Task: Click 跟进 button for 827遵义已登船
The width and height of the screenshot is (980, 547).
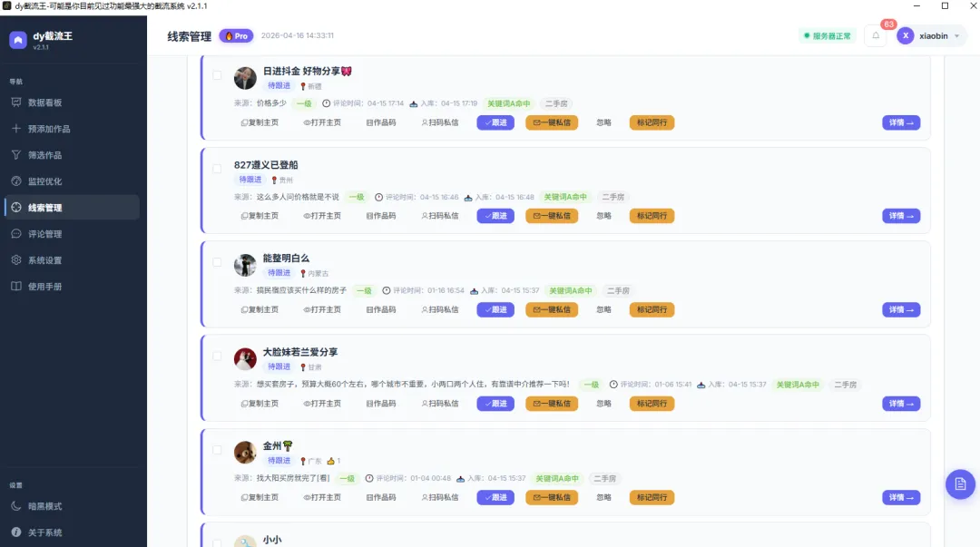Action: point(495,216)
